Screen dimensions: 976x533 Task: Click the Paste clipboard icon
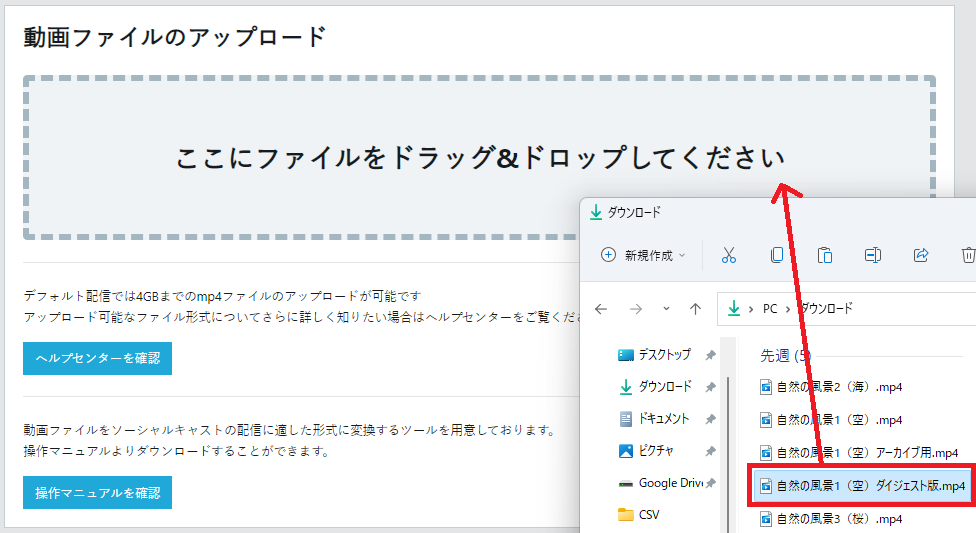pyautogui.click(x=825, y=255)
